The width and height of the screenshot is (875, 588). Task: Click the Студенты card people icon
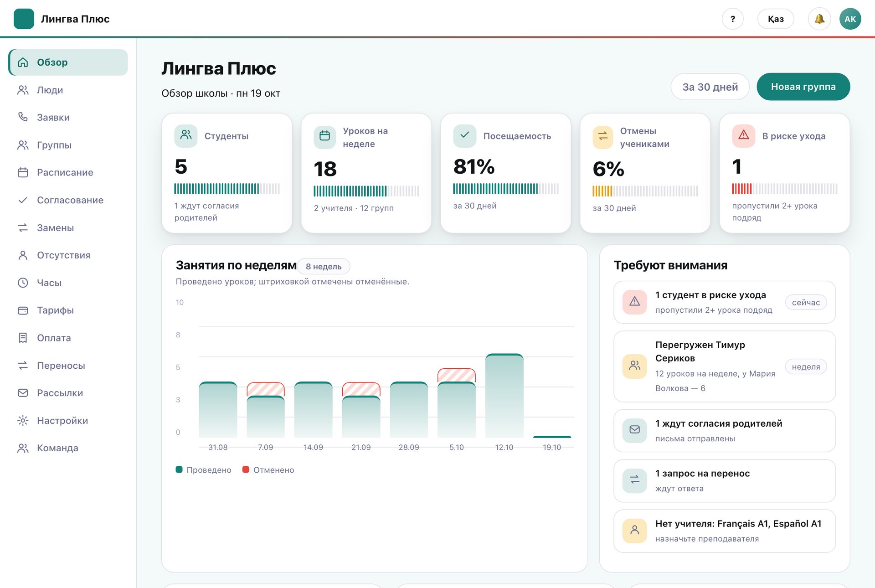pyautogui.click(x=186, y=136)
